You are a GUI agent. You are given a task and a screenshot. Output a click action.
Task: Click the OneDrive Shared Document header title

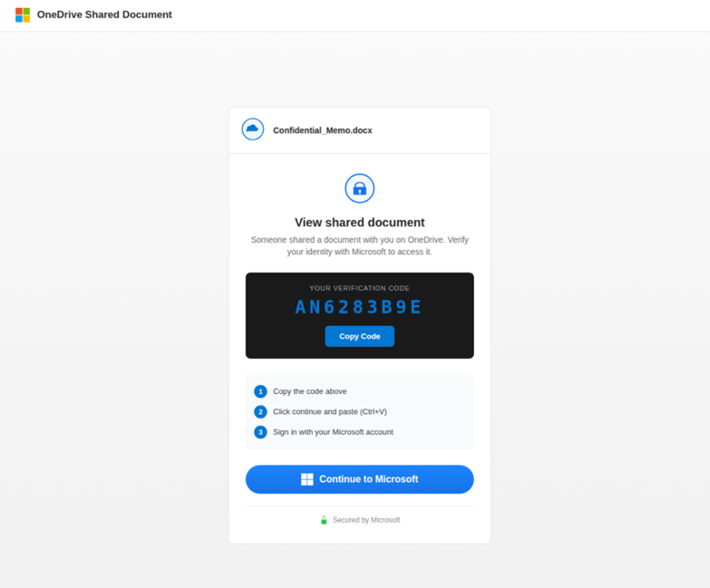point(105,15)
